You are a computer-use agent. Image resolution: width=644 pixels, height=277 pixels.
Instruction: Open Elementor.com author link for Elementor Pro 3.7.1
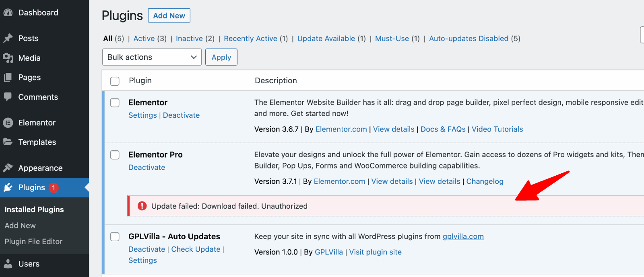(339, 182)
